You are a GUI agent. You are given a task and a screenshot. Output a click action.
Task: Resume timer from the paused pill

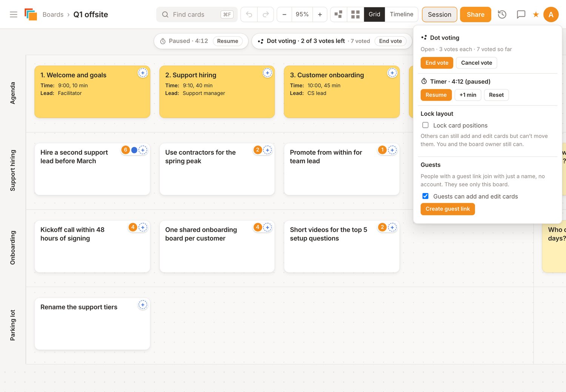point(228,41)
